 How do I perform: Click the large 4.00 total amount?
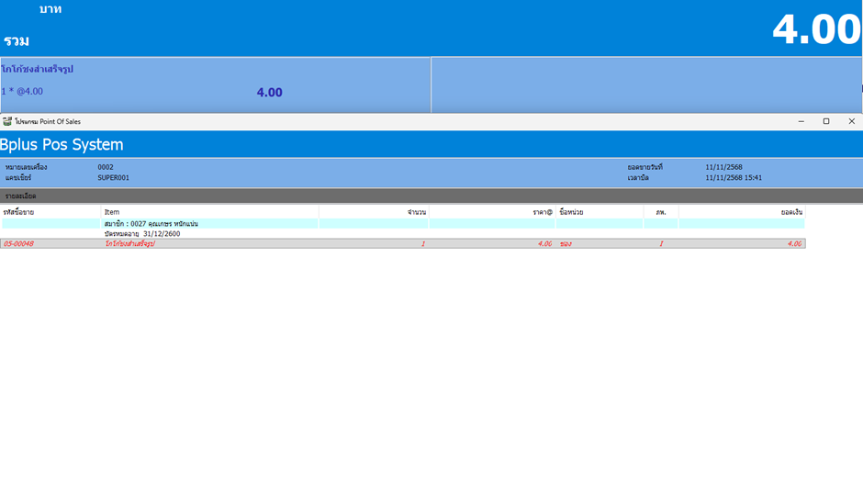click(815, 29)
